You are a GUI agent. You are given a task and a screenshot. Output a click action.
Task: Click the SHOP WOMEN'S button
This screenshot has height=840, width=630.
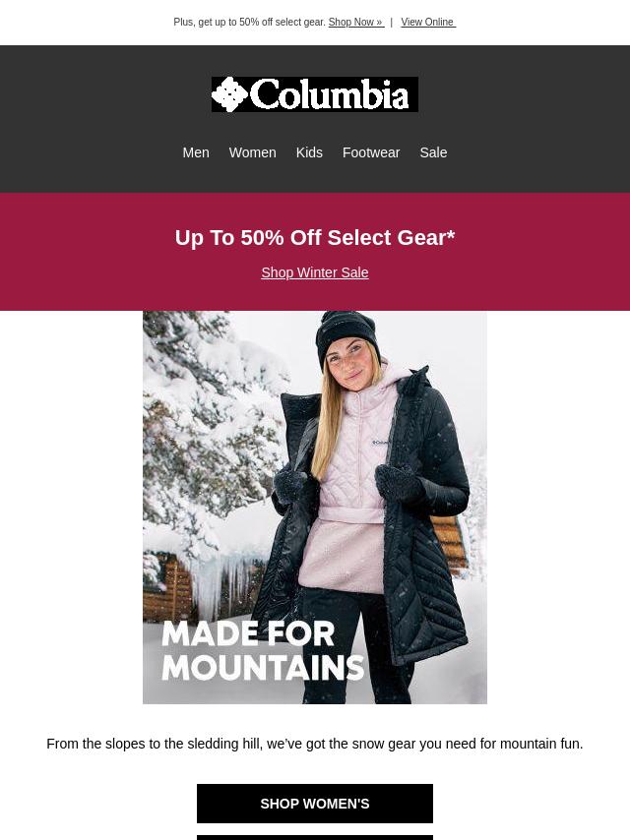[315, 804]
